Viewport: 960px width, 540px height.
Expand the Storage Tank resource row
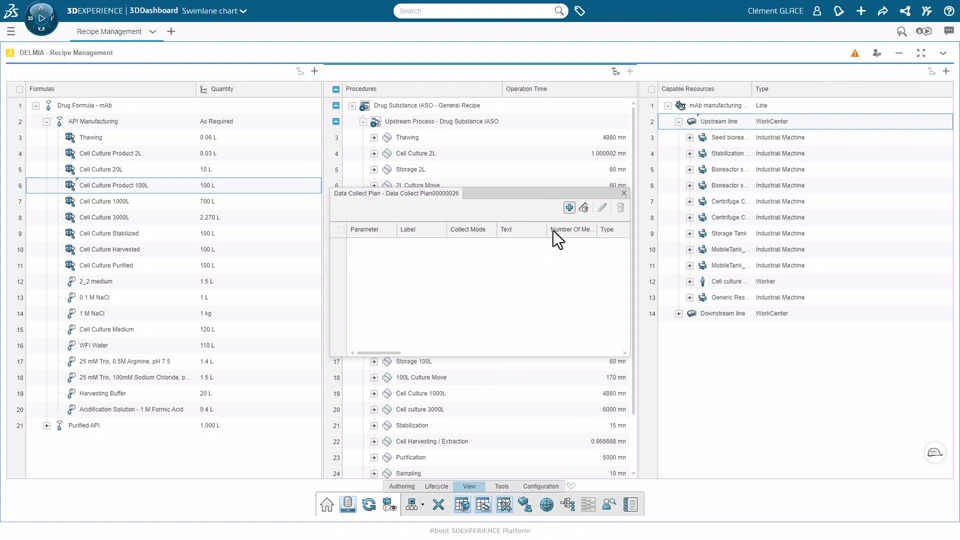689,233
